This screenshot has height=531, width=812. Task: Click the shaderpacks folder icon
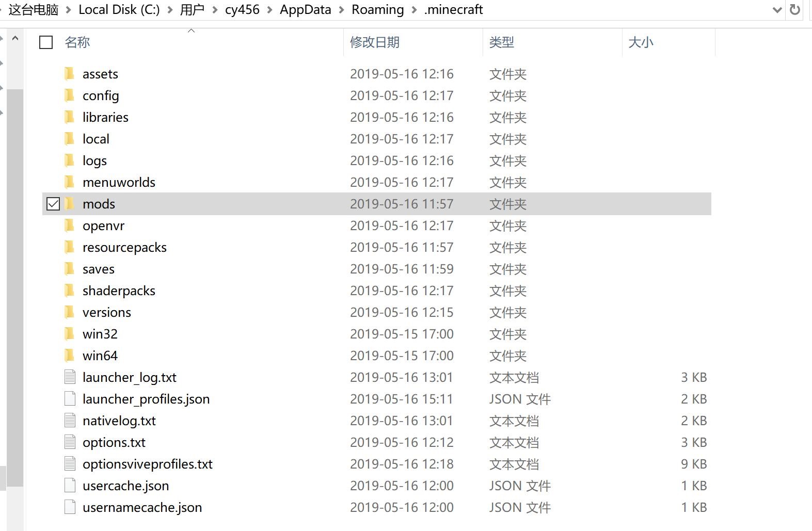pos(70,291)
